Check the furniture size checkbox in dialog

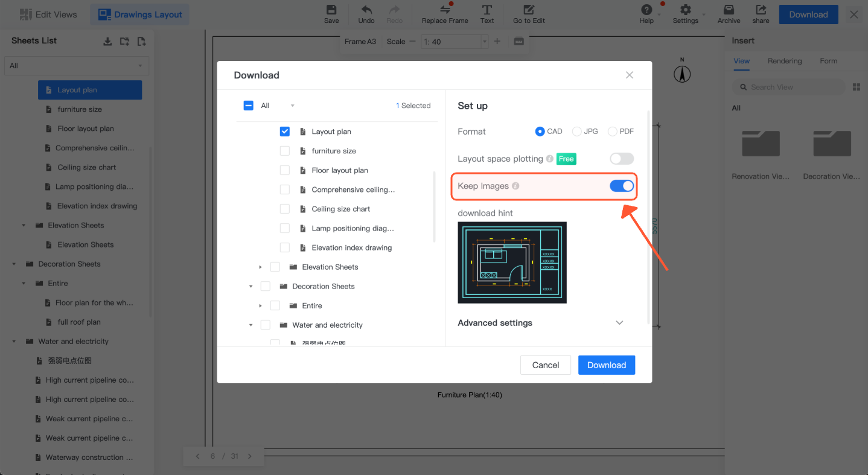click(x=285, y=151)
